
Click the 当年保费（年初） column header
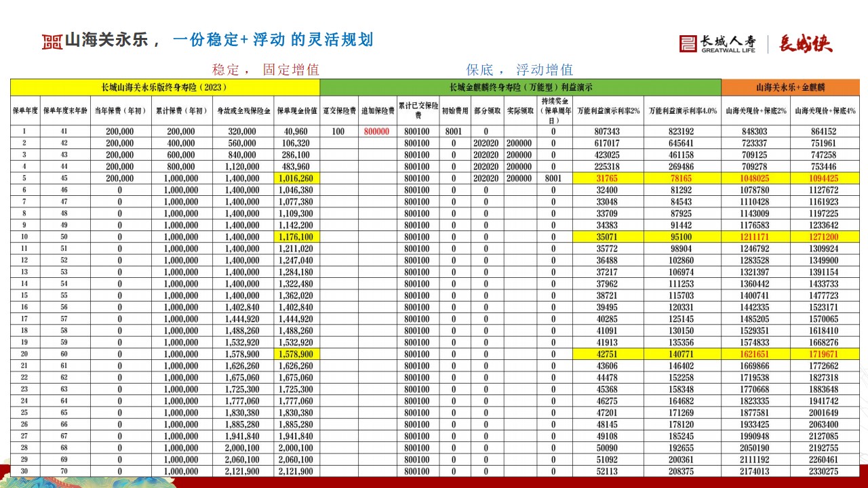pyautogui.click(x=120, y=110)
